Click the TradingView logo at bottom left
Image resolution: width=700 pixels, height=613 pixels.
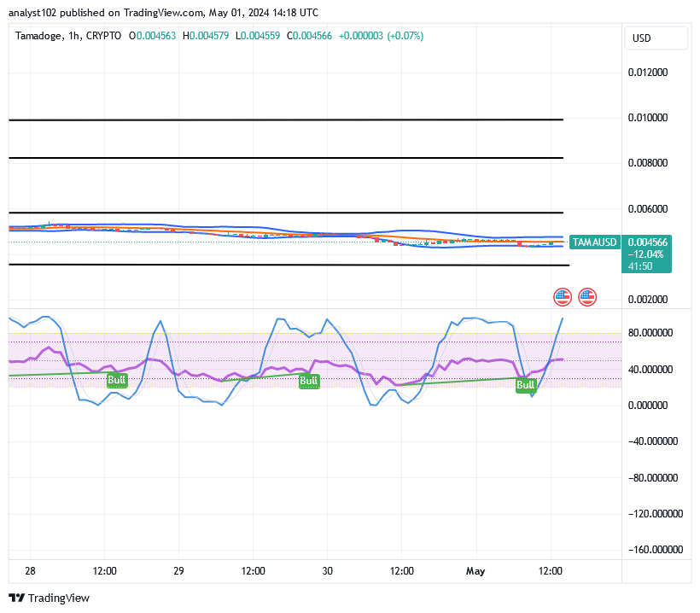pyautogui.click(x=50, y=598)
